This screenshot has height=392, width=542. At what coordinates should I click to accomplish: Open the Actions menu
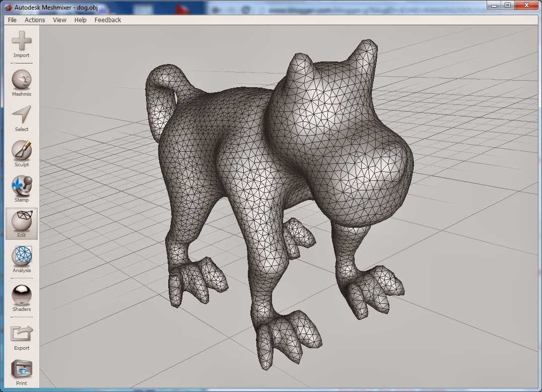pos(34,20)
